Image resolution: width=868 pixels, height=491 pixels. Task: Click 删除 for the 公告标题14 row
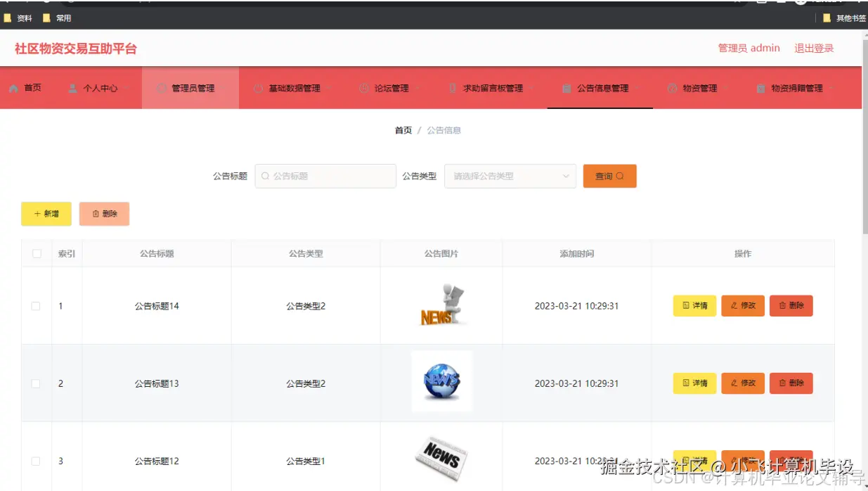click(791, 305)
